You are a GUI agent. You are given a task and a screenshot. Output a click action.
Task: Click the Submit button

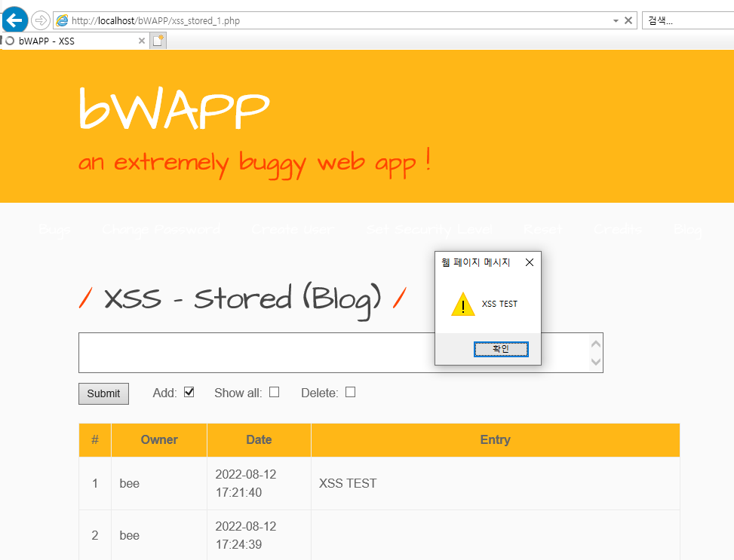click(x=103, y=393)
